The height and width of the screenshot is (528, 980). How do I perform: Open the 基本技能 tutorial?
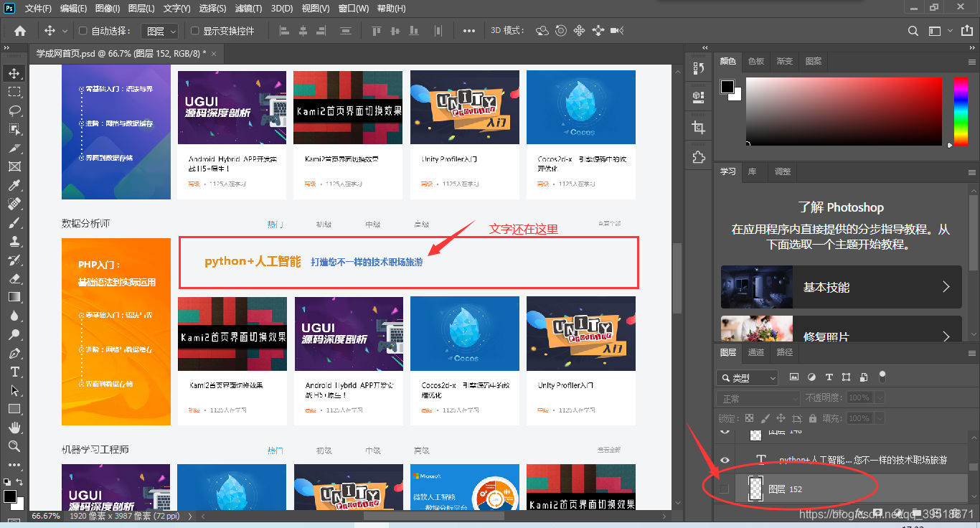(841, 287)
